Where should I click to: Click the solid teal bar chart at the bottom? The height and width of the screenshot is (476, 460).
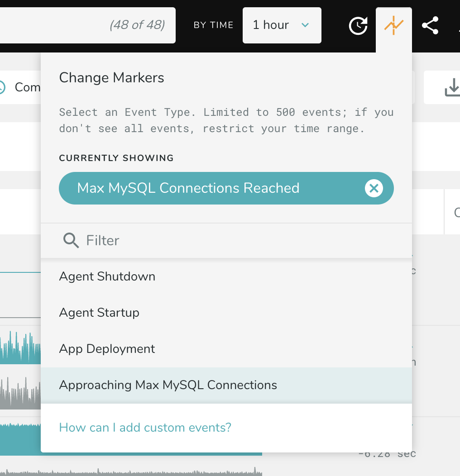tap(20, 439)
